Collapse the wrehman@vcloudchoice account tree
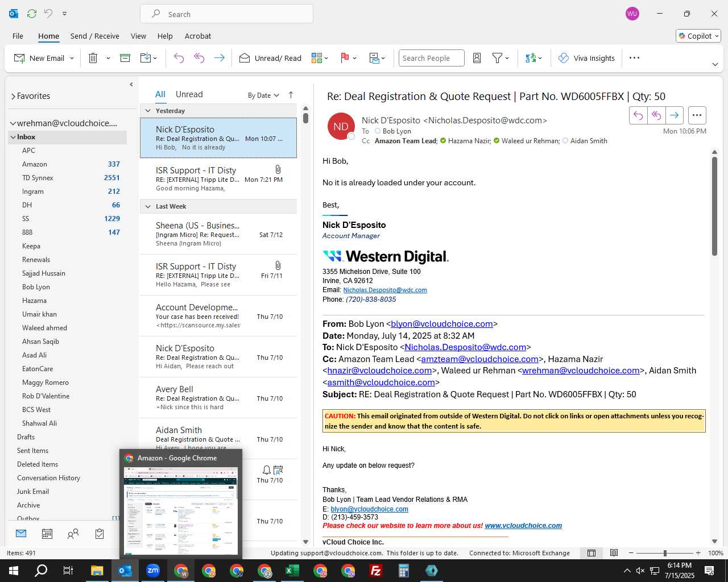The image size is (728, 582). [x=13, y=123]
